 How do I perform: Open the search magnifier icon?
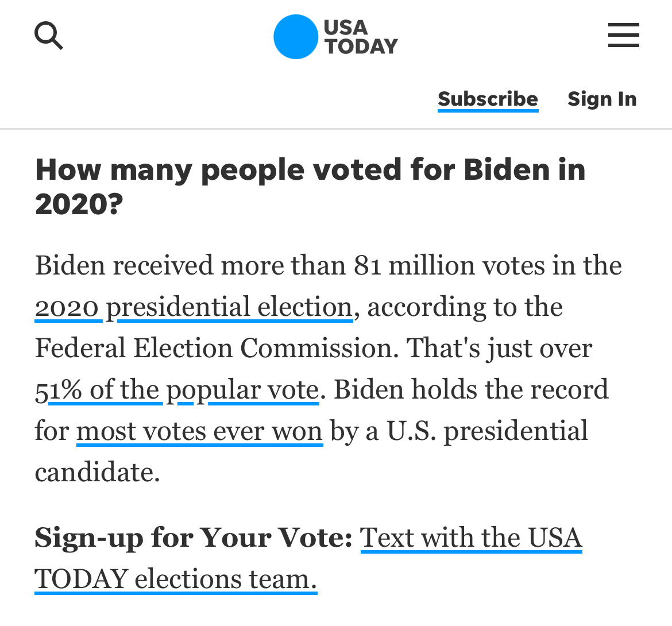tap(49, 36)
